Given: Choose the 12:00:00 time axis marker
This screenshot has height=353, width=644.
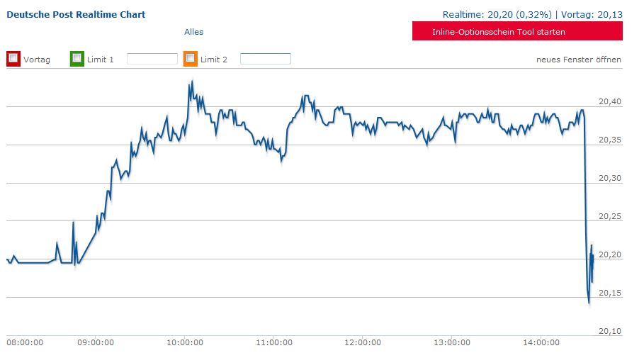Looking at the screenshot, I should (x=362, y=342).
